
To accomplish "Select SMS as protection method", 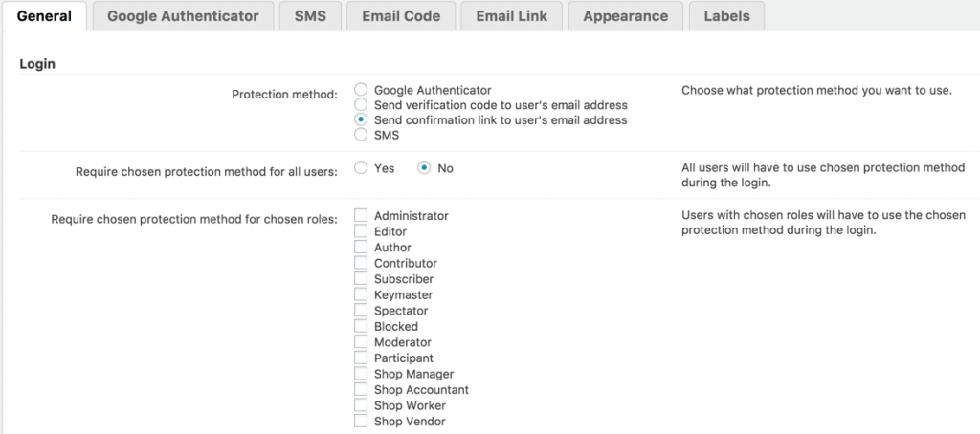I will pos(361,135).
